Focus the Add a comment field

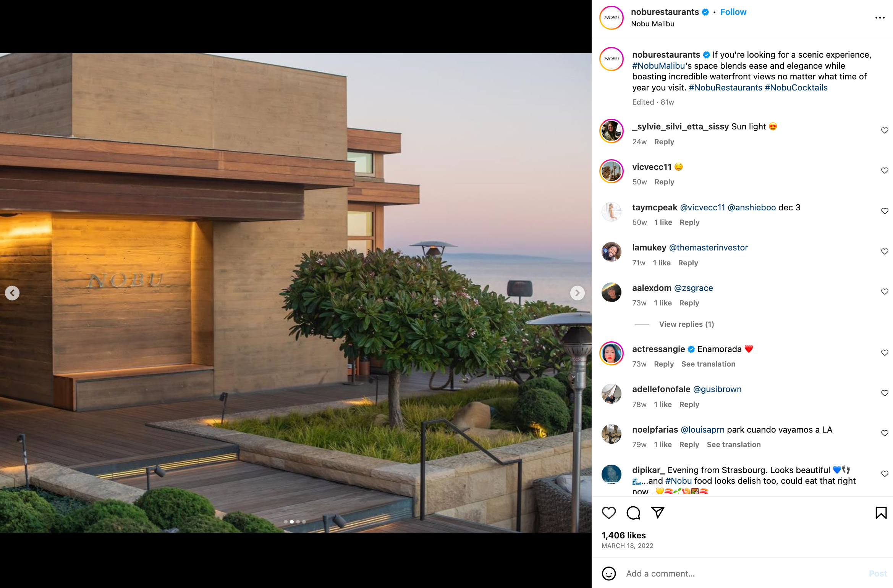(741, 573)
